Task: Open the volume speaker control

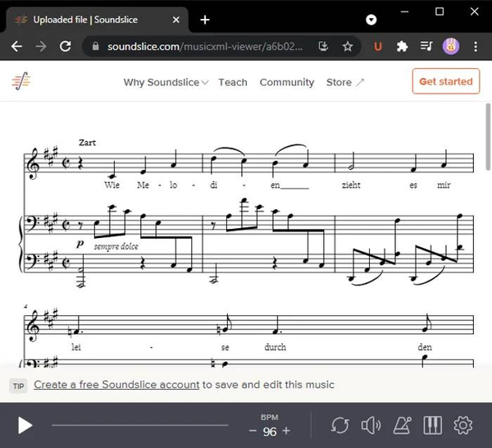Action: (x=371, y=425)
